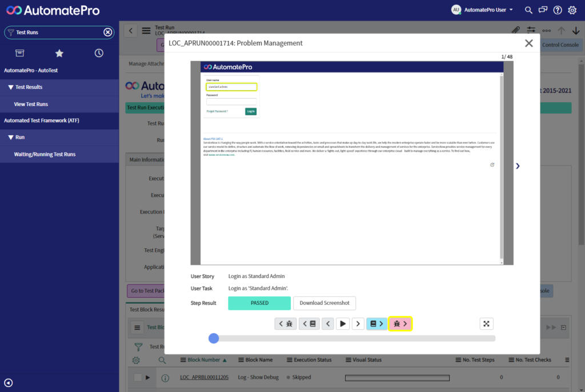Play the test run screenshot slideshow

343,324
